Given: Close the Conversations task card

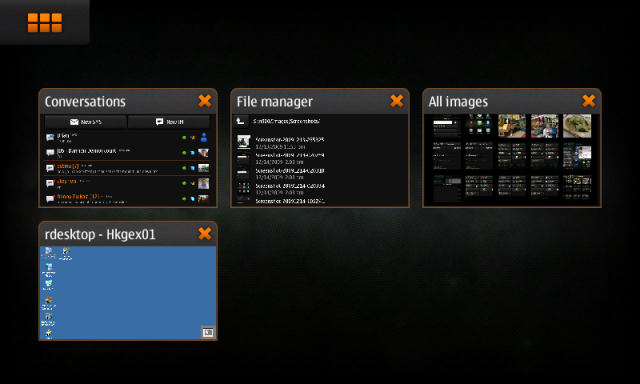Looking at the screenshot, I should (x=204, y=101).
